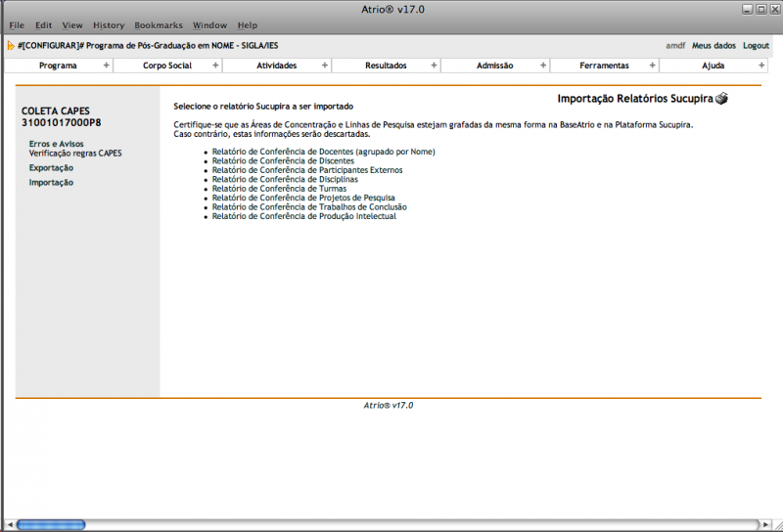Image resolution: width=783 pixels, height=532 pixels.
Task: Click the orange arrow icon before #[CONFIGURAR]#
Action: coord(11,46)
